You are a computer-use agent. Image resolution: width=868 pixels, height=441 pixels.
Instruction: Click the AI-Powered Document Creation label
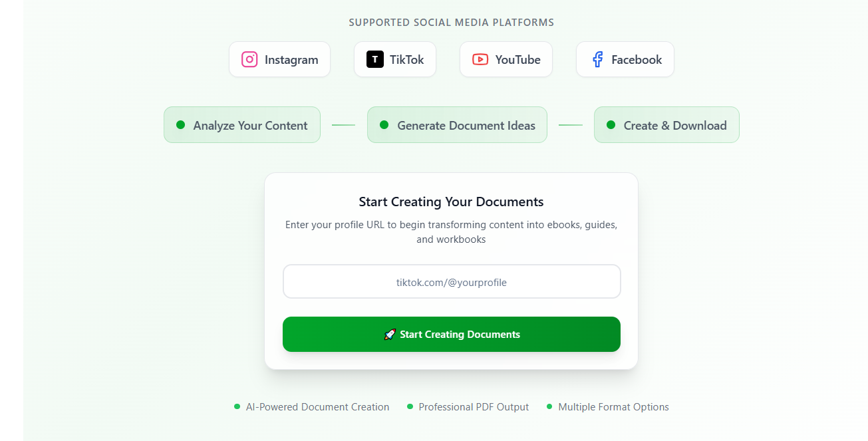click(x=317, y=407)
